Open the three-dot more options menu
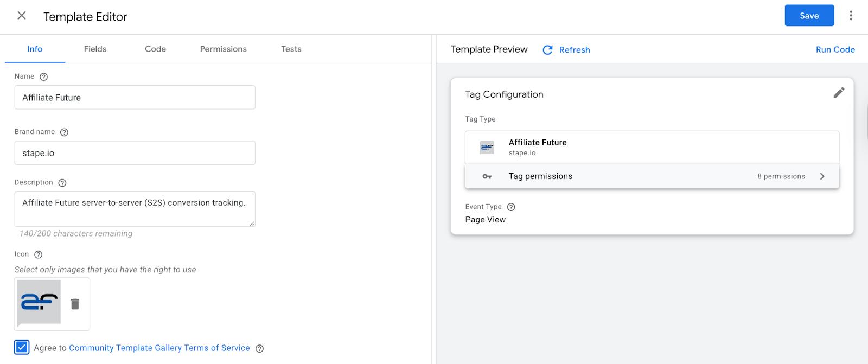The image size is (868, 364). point(851,16)
